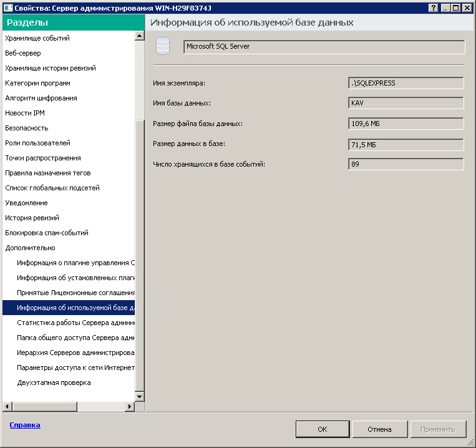
Task: Collapse the Дополнительно section group
Action: 30,248
